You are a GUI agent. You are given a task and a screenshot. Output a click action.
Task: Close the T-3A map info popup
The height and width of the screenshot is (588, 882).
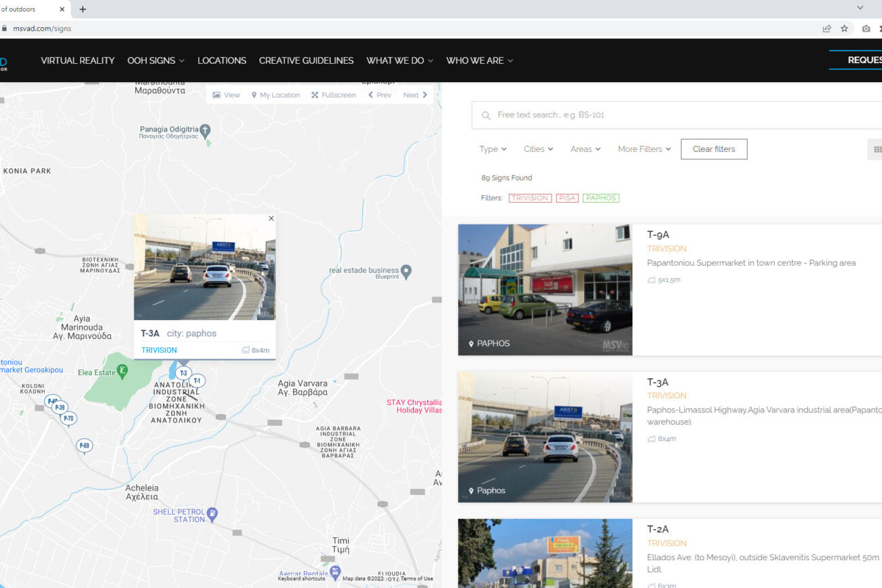271,218
